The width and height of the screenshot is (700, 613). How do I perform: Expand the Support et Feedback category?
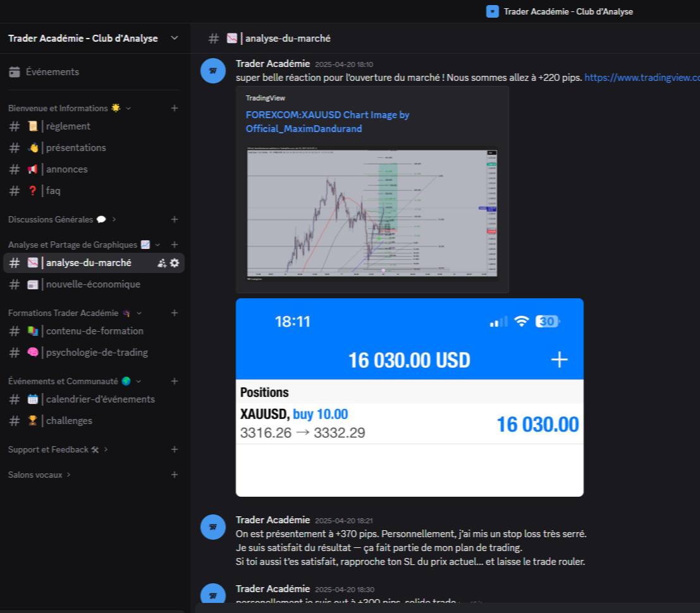[x=106, y=449]
